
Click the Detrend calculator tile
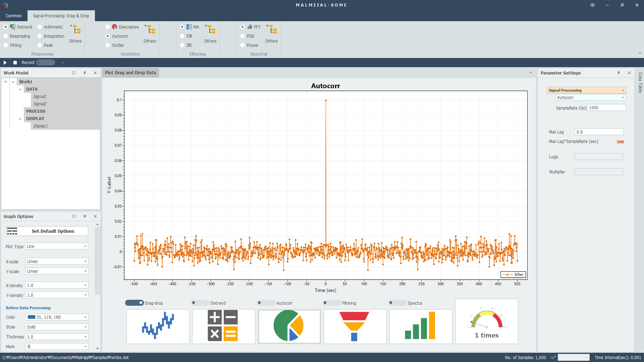(223, 326)
